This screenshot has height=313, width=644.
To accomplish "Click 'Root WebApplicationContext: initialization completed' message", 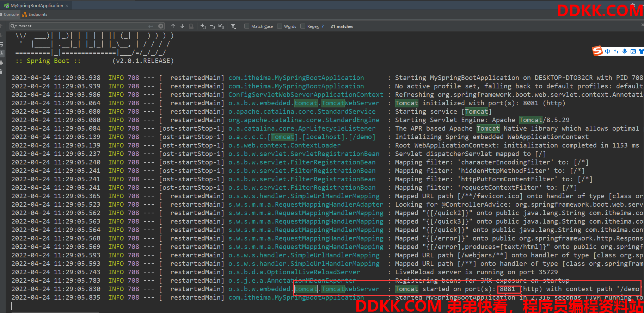I will pyautogui.click(x=517, y=145).
